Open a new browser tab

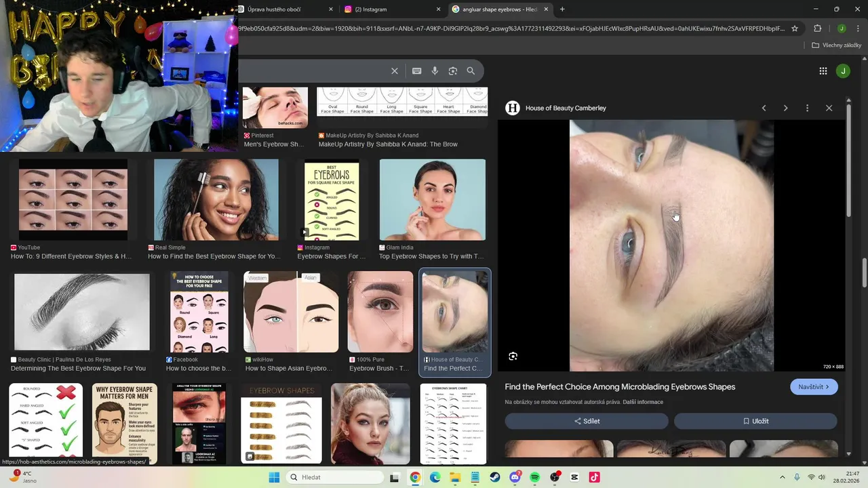(562, 9)
